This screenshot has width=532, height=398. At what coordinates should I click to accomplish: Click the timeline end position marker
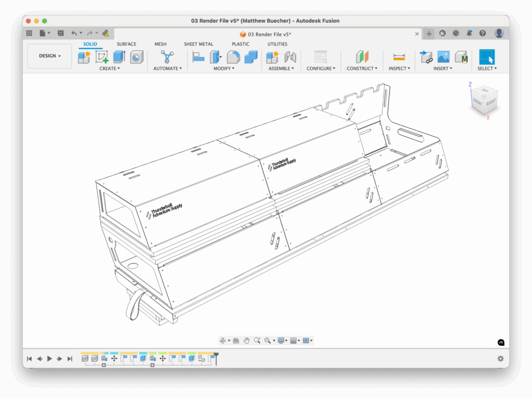[216, 356]
